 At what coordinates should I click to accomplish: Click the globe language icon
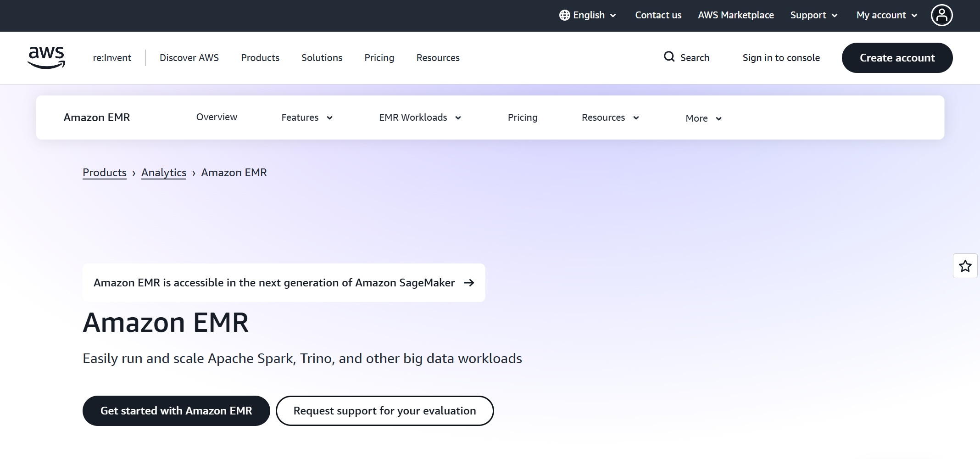[564, 15]
